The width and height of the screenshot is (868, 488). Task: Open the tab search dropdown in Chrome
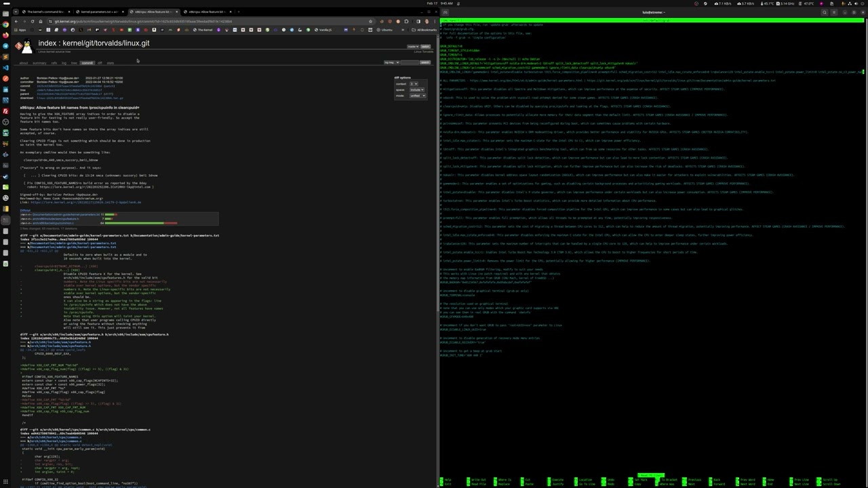[16, 12]
